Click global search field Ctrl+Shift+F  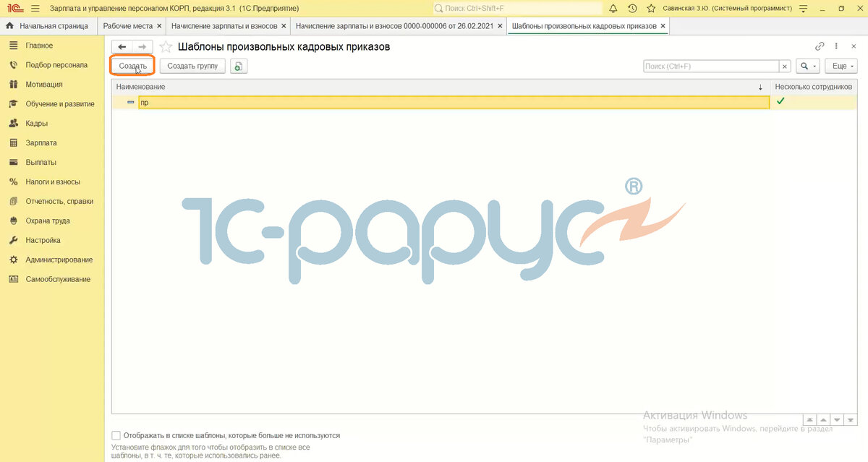[x=518, y=8]
